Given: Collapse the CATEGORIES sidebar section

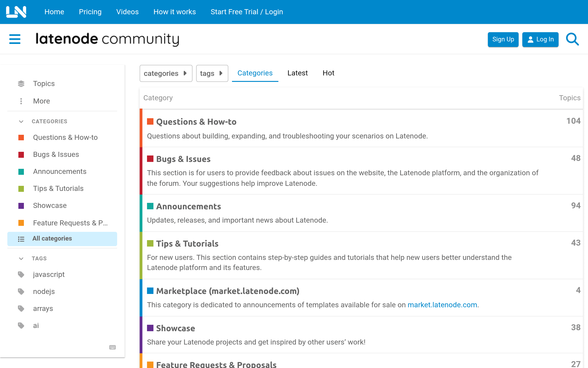Looking at the screenshot, I should click(x=21, y=121).
